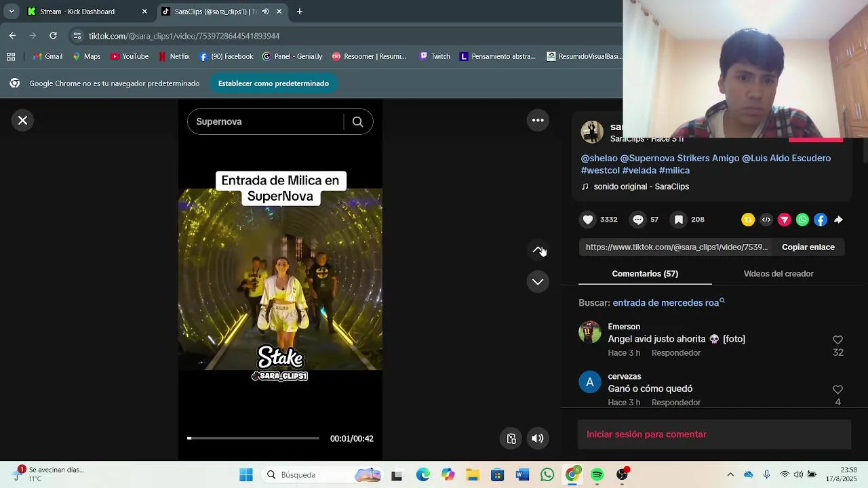Switch to Stream - Kick Dashboard tab
This screenshot has width=868, height=488.
[87, 12]
